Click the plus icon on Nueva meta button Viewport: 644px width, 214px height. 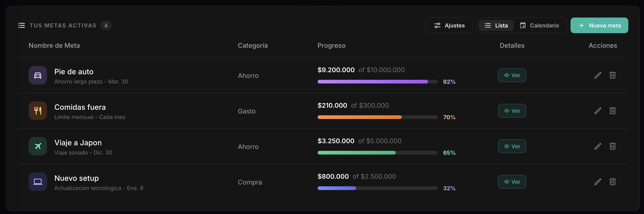click(x=582, y=25)
